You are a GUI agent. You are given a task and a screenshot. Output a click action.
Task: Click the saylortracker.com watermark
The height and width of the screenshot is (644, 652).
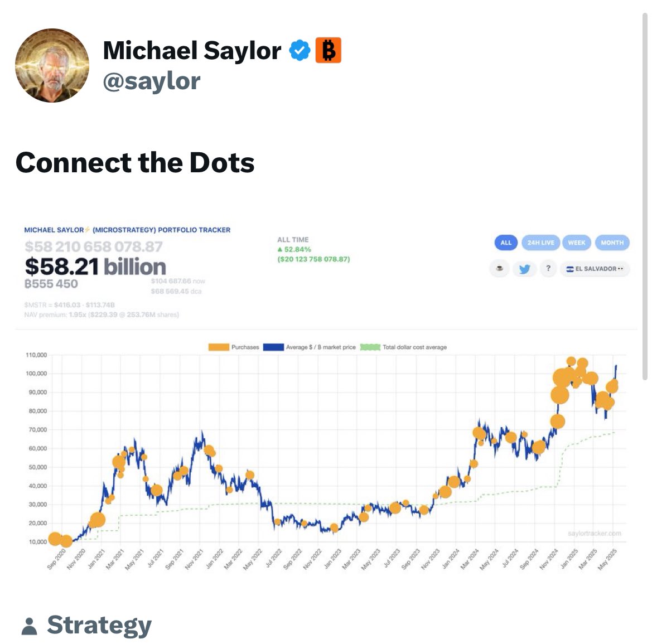[x=595, y=532]
